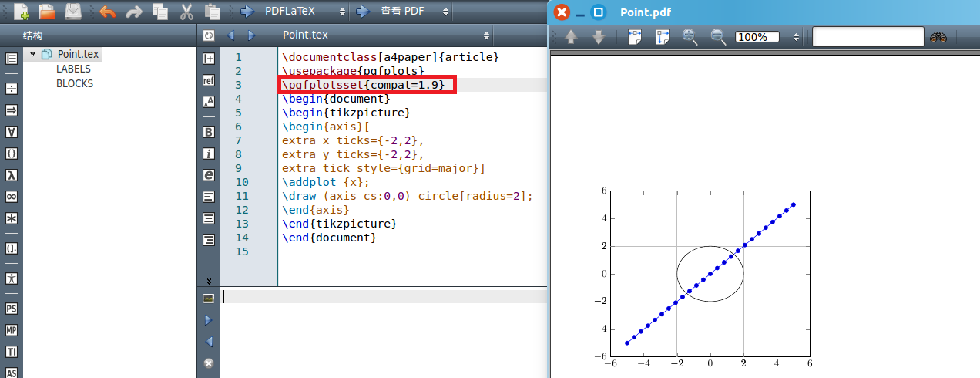Close the log panel with round X icon

pos(208,363)
